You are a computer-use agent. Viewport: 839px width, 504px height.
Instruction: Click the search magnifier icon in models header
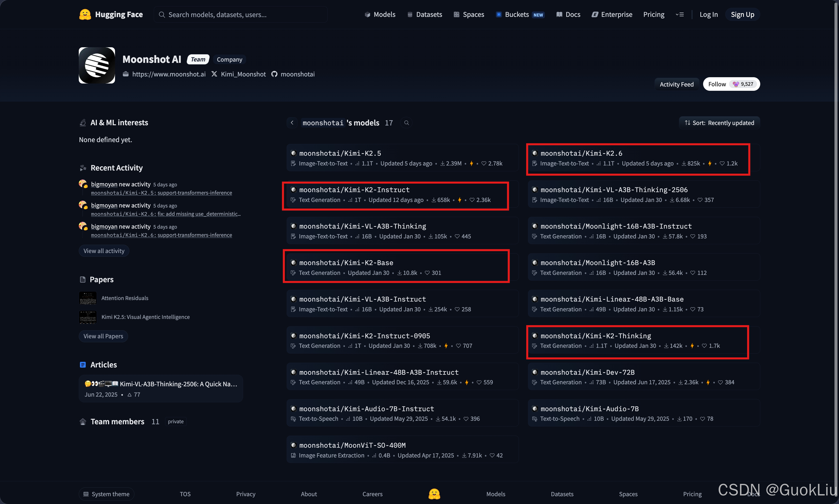point(406,122)
